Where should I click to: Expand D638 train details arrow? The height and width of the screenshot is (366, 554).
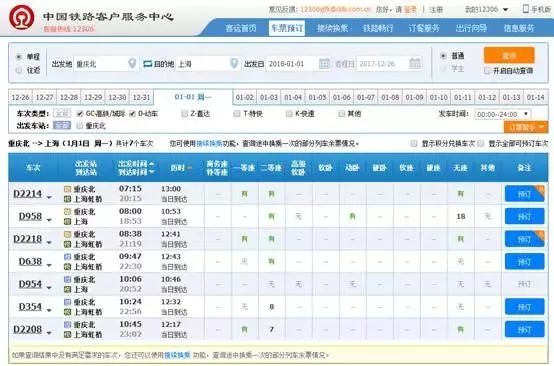tap(49, 265)
